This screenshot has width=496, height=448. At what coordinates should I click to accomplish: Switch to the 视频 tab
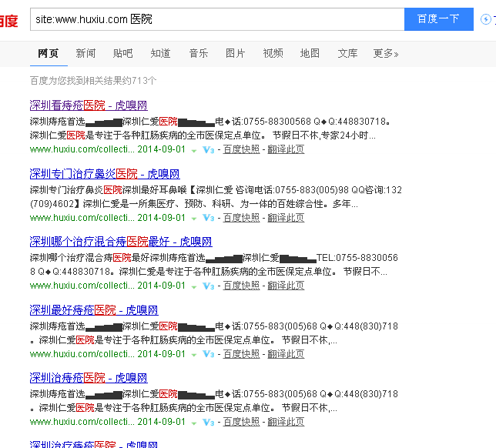pos(273,53)
